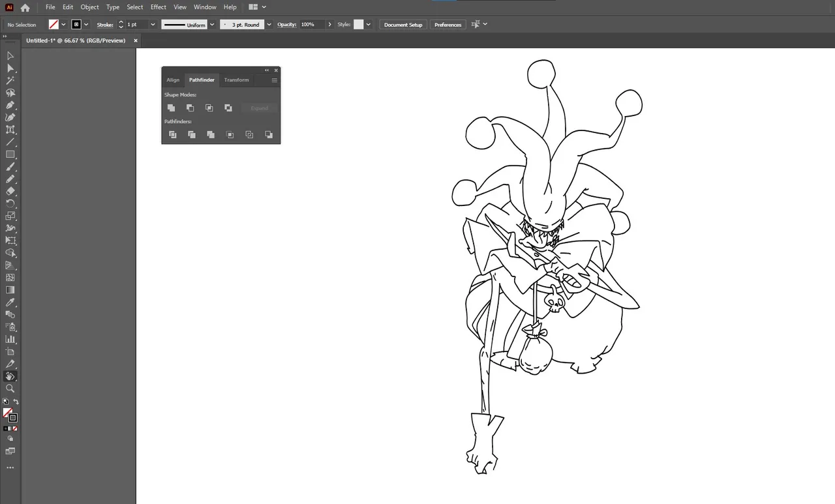Screen dimensions: 835x504
Task: Select the Scale tool
Action: point(10,216)
